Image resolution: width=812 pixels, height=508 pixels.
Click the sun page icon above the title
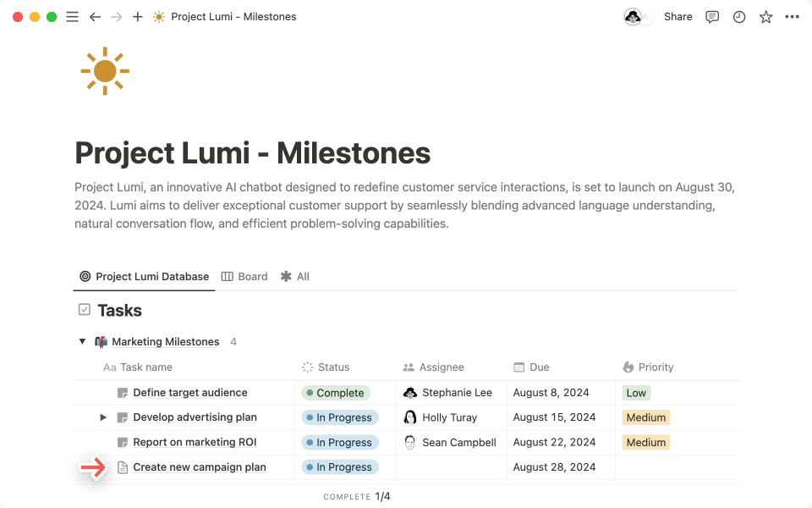[x=104, y=71]
